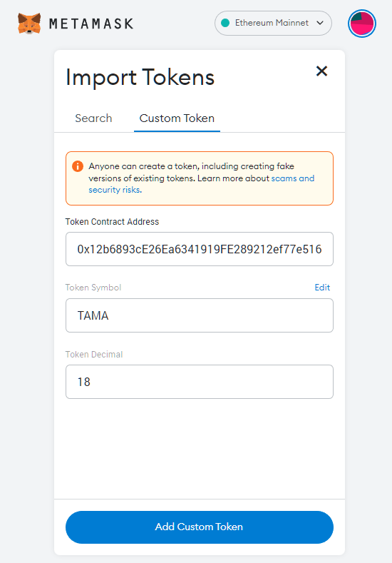The image size is (392, 563).
Task: Click the Token Decimal field showing 18
Action: click(200, 382)
